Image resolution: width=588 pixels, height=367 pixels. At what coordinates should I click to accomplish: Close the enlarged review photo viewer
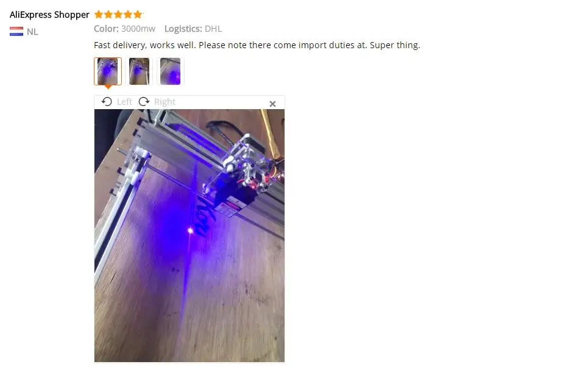click(272, 104)
